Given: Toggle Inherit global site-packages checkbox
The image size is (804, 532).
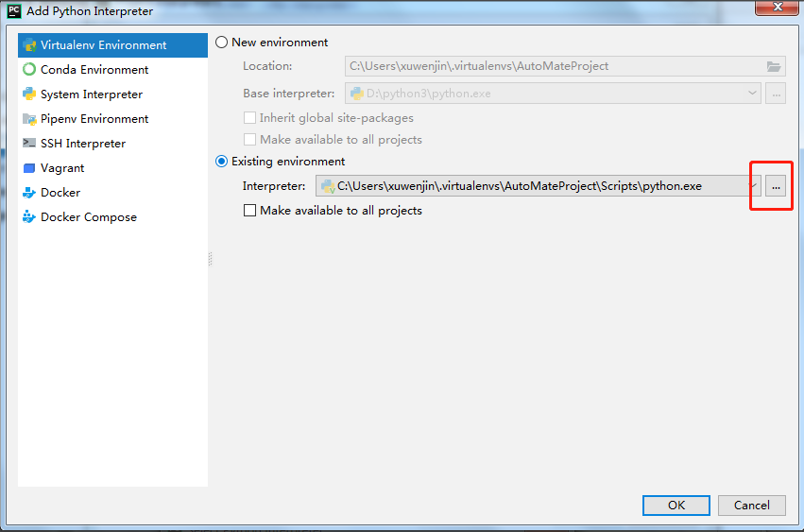Looking at the screenshot, I should point(249,118).
